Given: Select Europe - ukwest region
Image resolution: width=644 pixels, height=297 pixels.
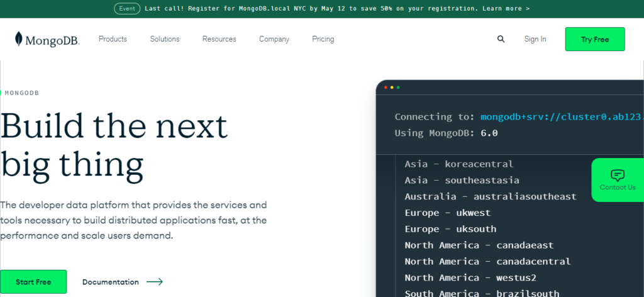Looking at the screenshot, I should tap(447, 213).
